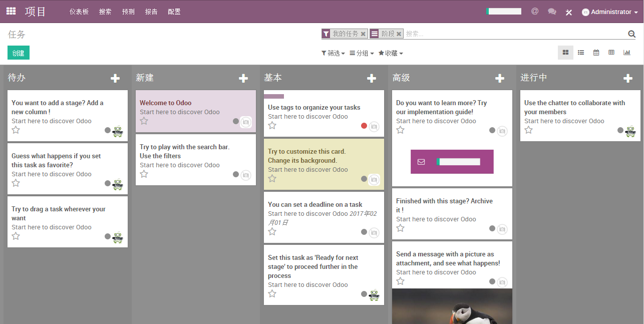
Task: Click the 创建 create button
Action: (x=19, y=53)
